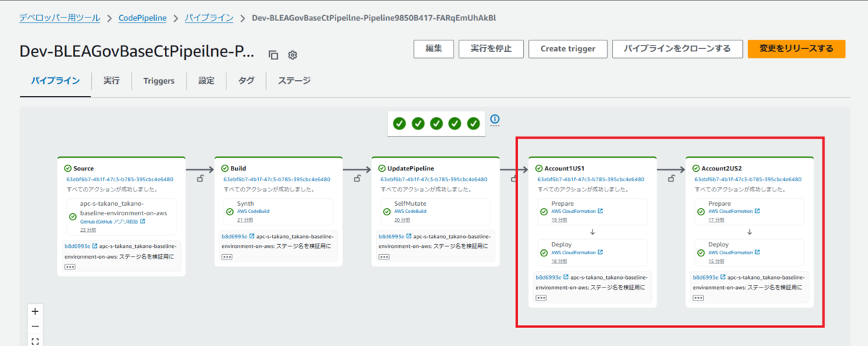The height and width of the screenshot is (346, 868).
Task: Click the 編集 button
Action: (x=434, y=48)
